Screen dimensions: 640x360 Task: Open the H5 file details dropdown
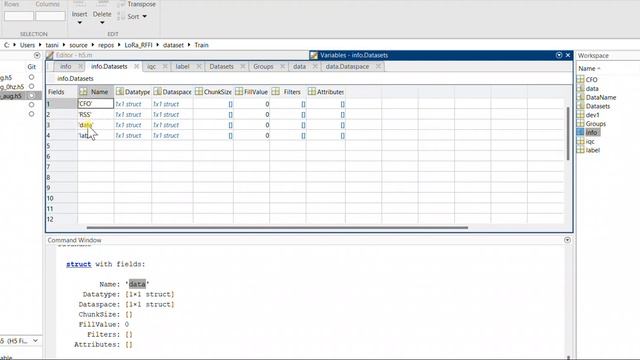[x=36, y=340]
